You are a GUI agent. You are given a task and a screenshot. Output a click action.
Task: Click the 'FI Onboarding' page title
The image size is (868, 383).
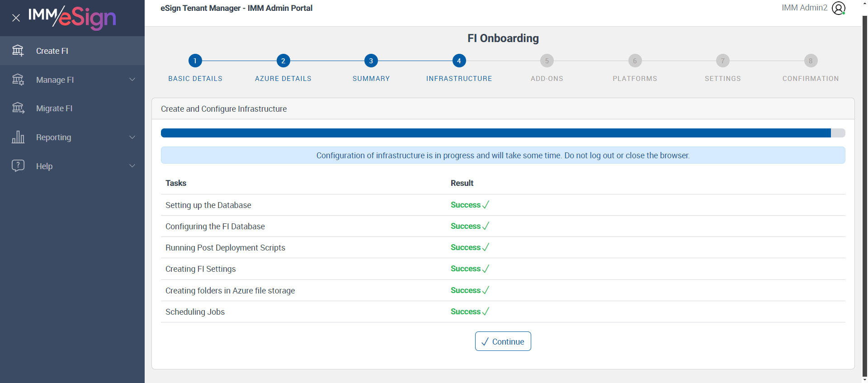click(503, 38)
